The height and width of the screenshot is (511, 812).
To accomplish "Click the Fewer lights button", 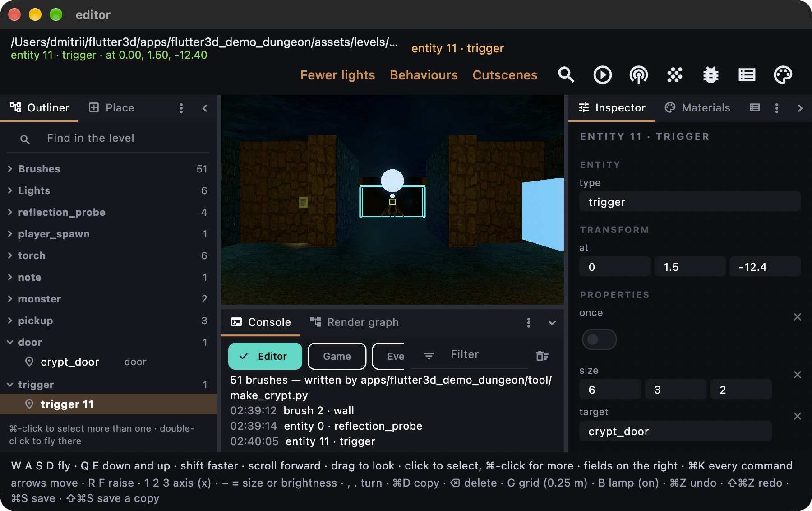I will [x=338, y=75].
